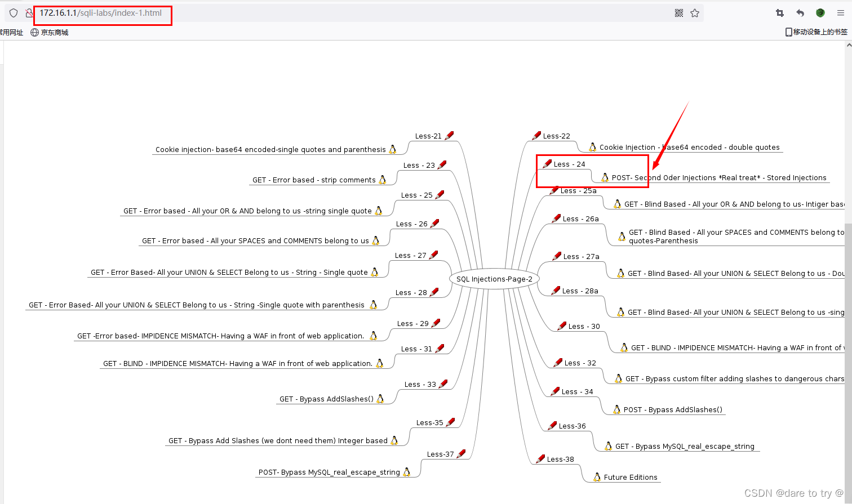This screenshot has width=852, height=504.
Task: Click red pen icon beside Less - 31
Action: [440, 348]
